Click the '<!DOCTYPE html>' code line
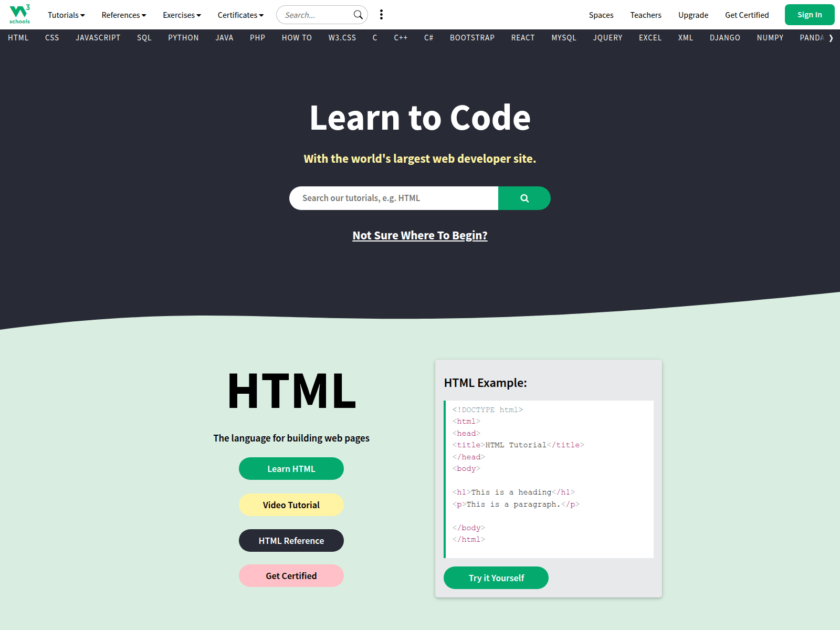The image size is (840, 630). click(x=488, y=409)
